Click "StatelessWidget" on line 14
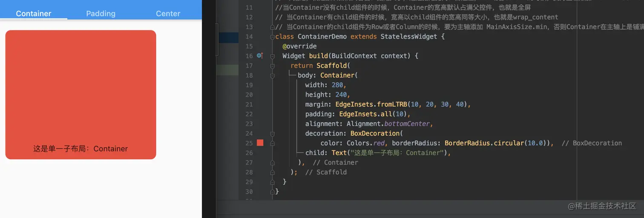This screenshot has width=644, height=218. pyautogui.click(x=408, y=37)
